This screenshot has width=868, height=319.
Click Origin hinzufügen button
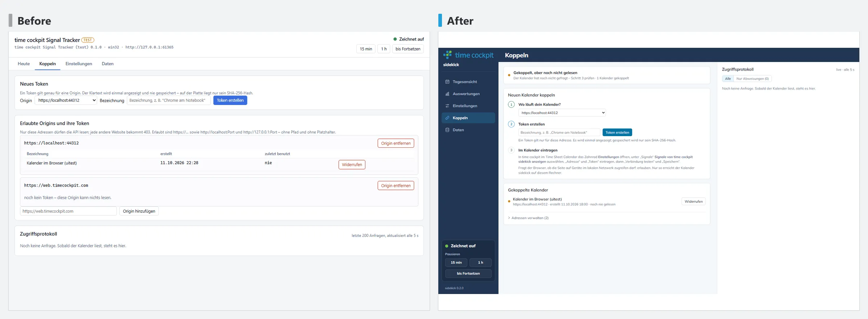pyautogui.click(x=139, y=211)
